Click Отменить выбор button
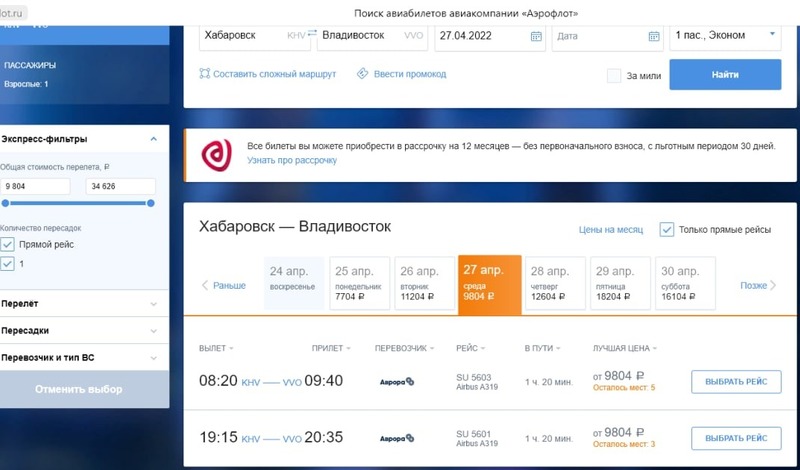800x470 pixels. pyautogui.click(x=84, y=389)
